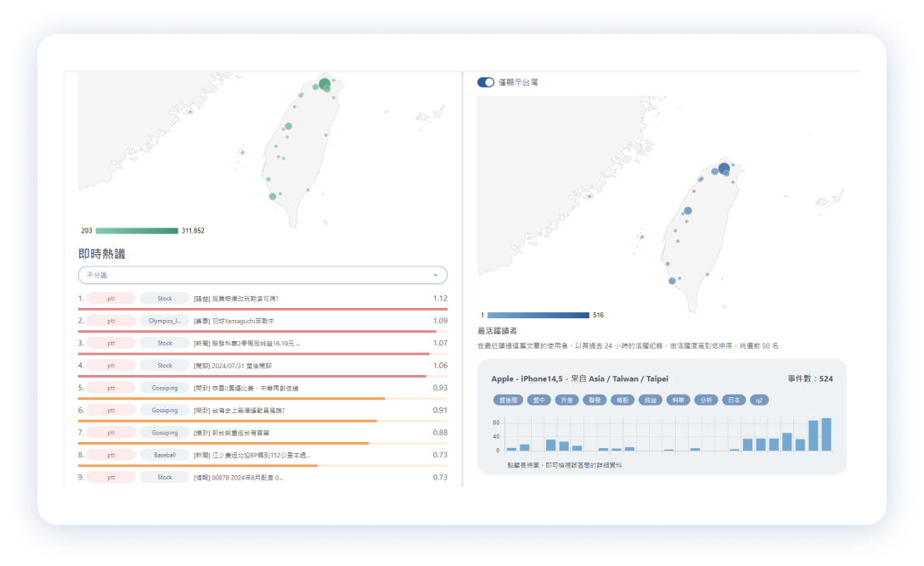Select the Baseball board tag
Image resolution: width=924 pixels, height=566 pixels.
pos(165,456)
